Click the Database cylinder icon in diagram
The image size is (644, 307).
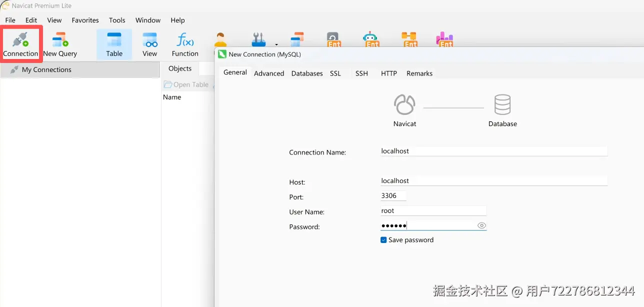(502, 104)
